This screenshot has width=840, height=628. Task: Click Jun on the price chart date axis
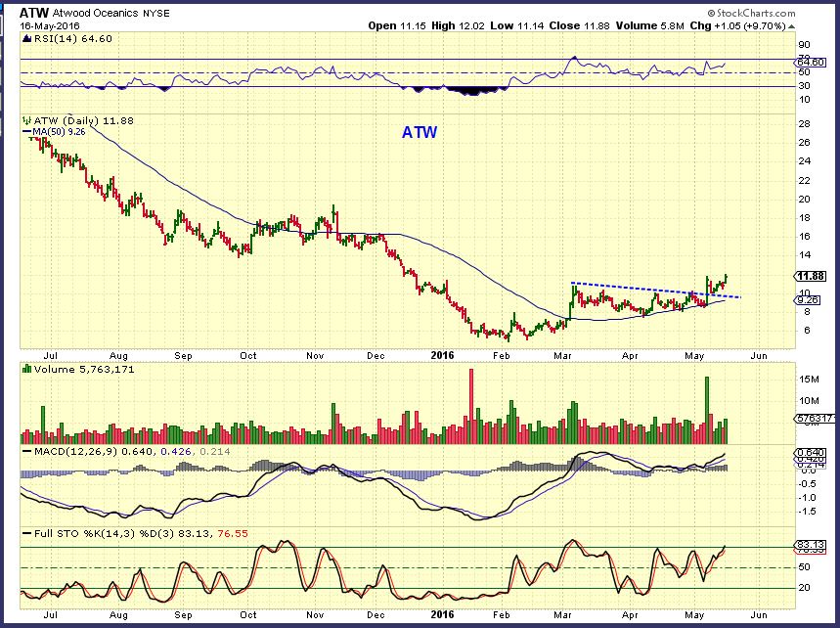coord(759,355)
